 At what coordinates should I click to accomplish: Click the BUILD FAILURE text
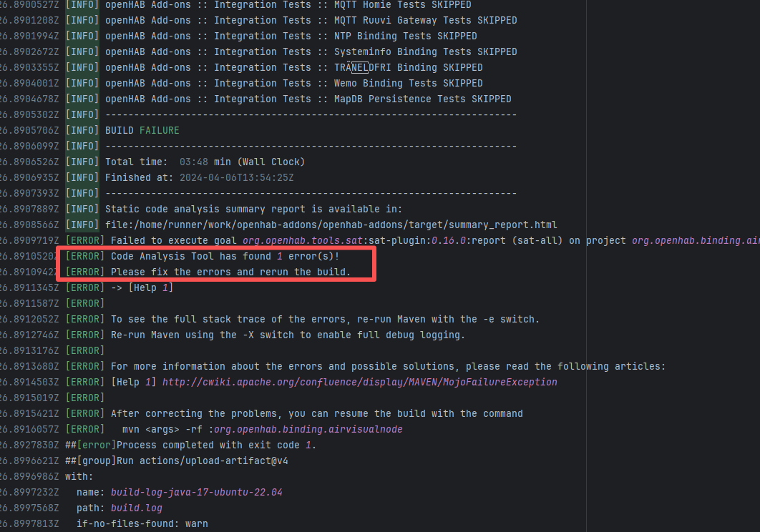(142, 130)
